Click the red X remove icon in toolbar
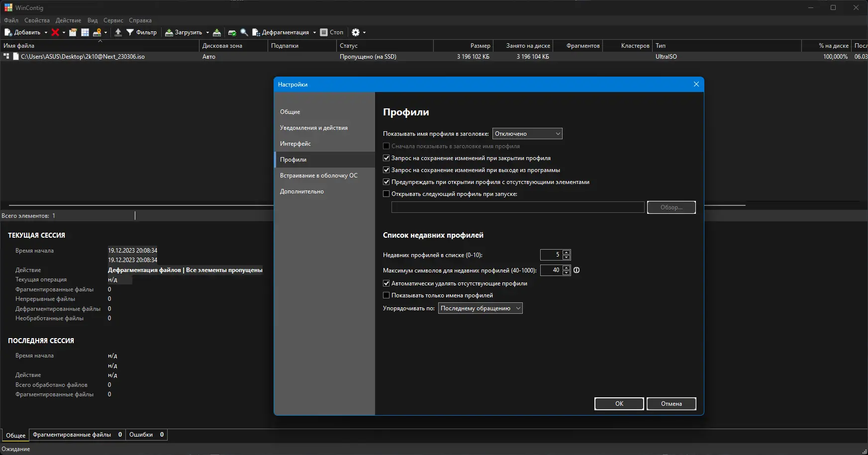Image resolution: width=868 pixels, height=455 pixels. pos(55,32)
